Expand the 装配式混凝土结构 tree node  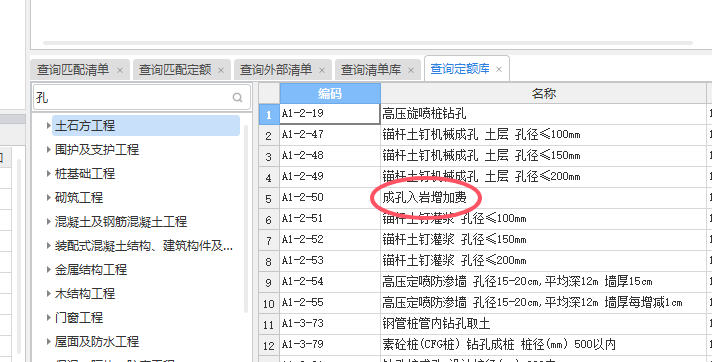49,246
